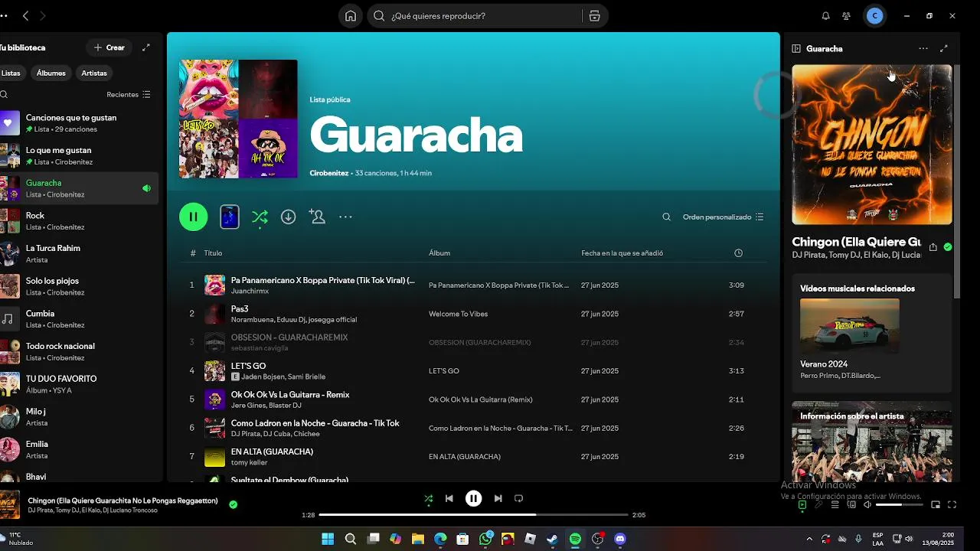Expand the Now Playing view to fullscreen
The height and width of the screenshot is (551, 980).
point(944,48)
